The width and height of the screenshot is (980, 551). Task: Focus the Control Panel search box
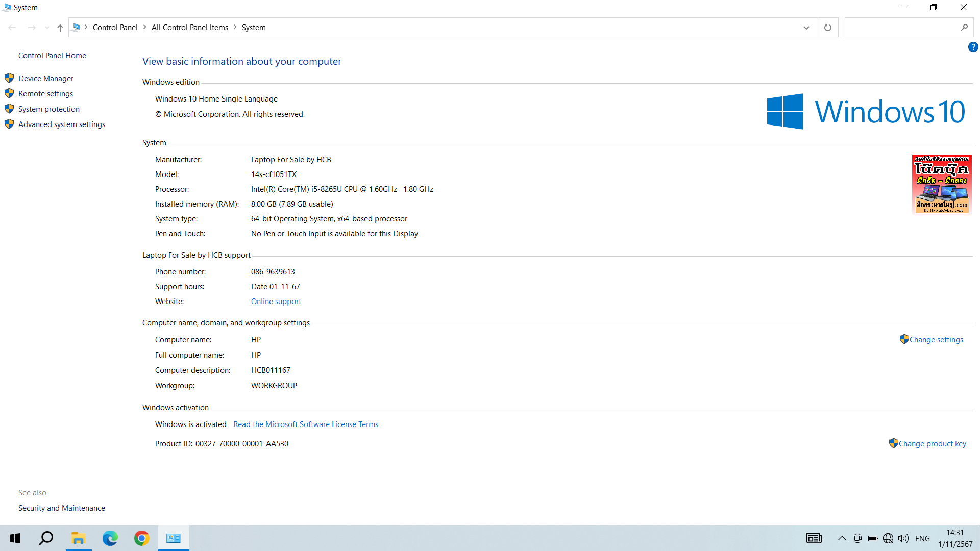901,28
